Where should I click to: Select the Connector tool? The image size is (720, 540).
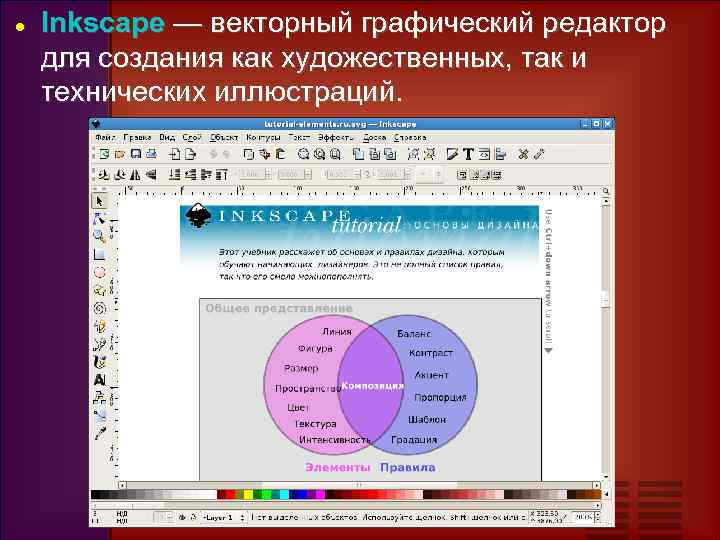pos(99,398)
